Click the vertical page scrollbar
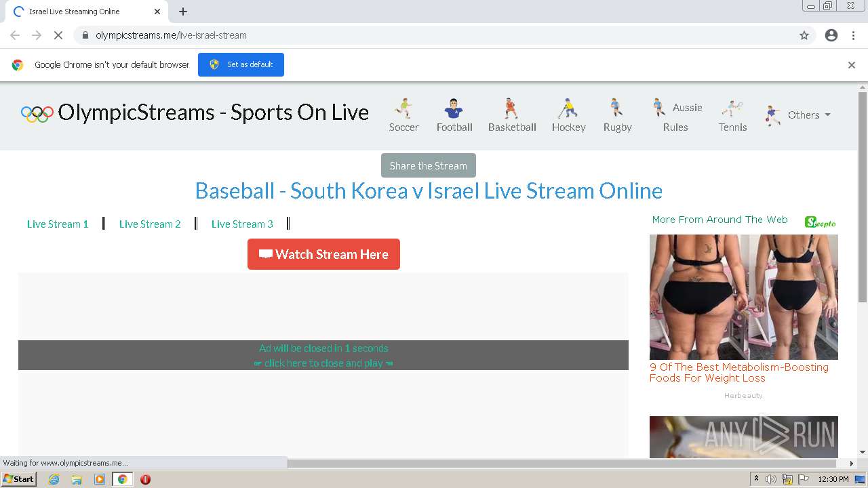Screen dimensions: 868x488 pos(863,197)
